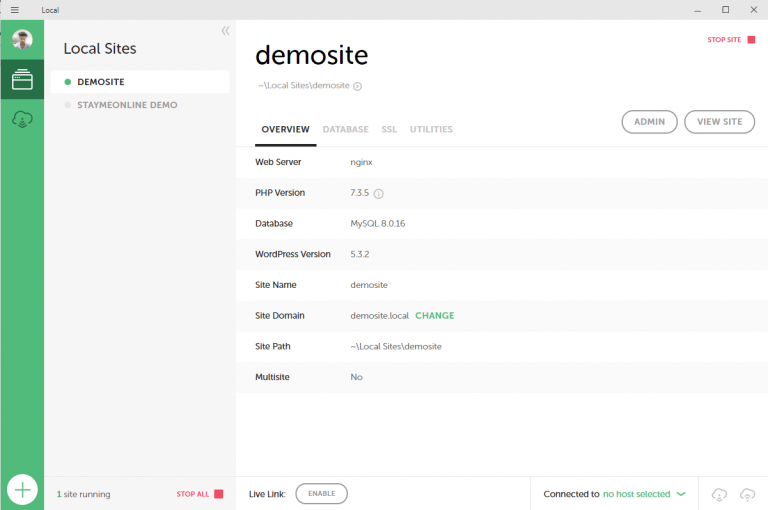Go to the Utilities tab
This screenshot has height=510, width=768.
click(431, 130)
